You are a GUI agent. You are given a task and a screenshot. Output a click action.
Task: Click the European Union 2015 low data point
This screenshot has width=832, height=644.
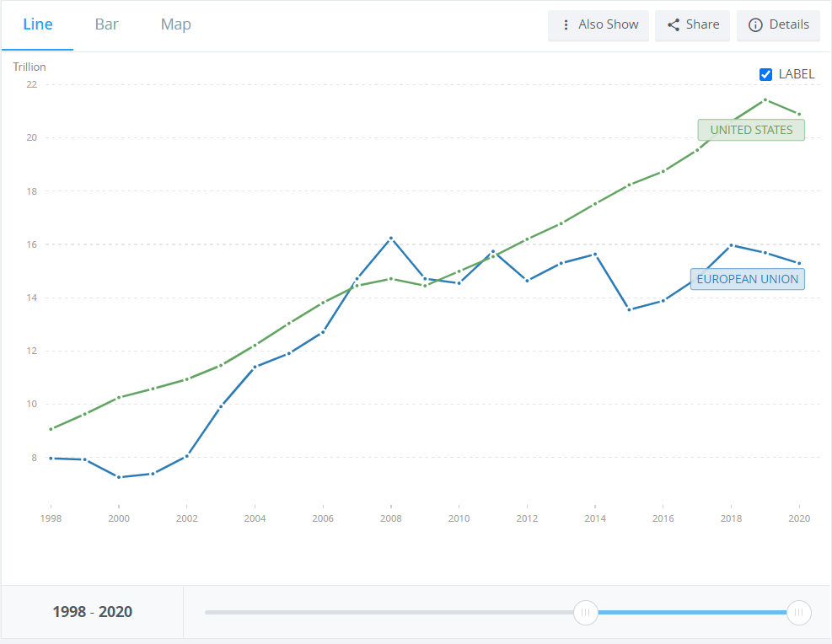point(629,309)
